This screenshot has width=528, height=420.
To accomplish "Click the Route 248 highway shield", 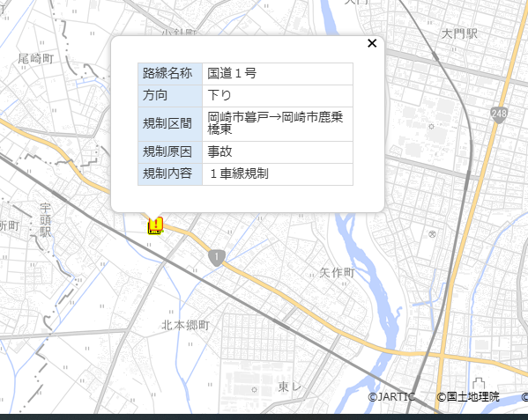I will tap(499, 114).
